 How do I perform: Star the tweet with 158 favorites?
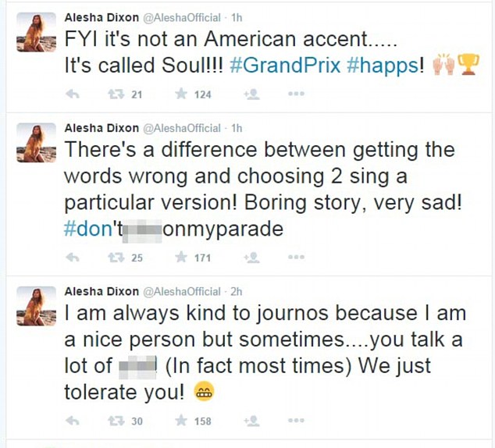tap(181, 421)
